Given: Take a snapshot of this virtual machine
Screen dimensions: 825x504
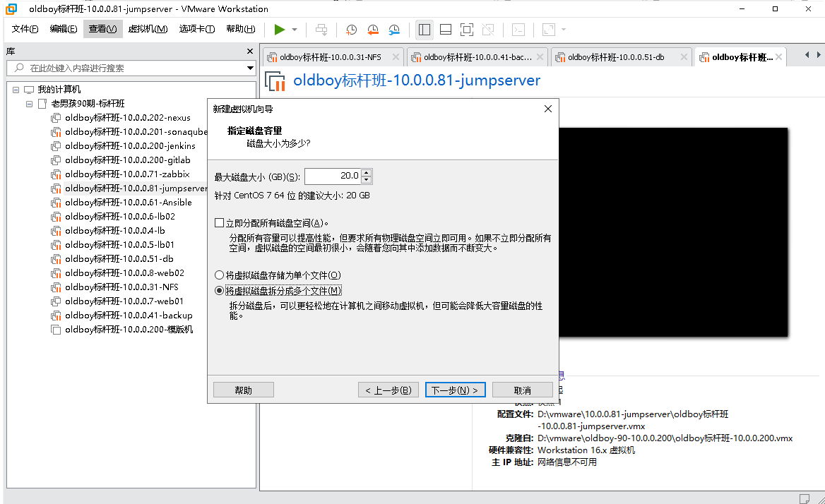Looking at the screenshot, I should (351, 30).
